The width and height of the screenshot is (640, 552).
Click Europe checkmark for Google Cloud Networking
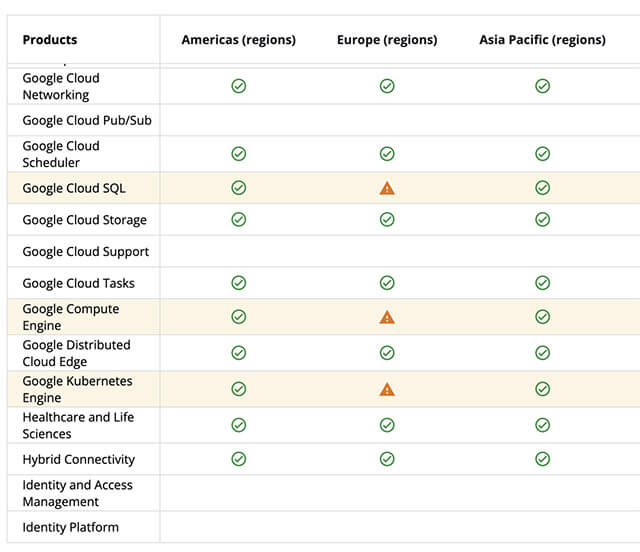387,86
